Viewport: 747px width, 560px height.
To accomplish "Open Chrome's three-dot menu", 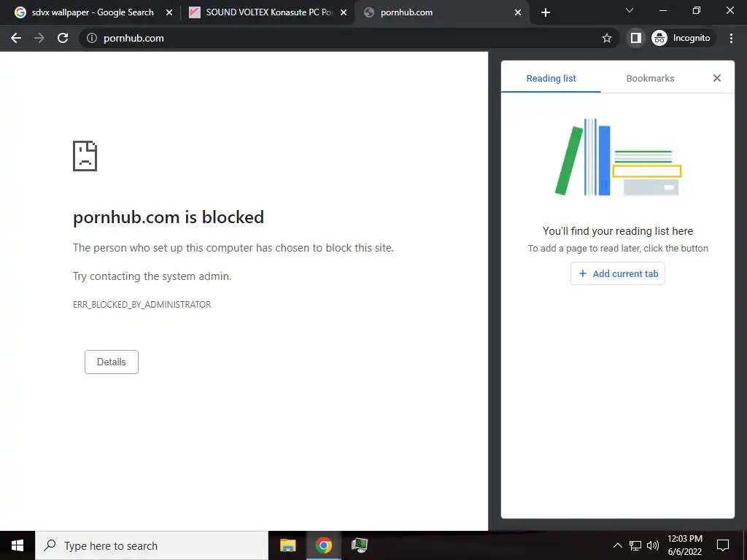I will [731, 38].
